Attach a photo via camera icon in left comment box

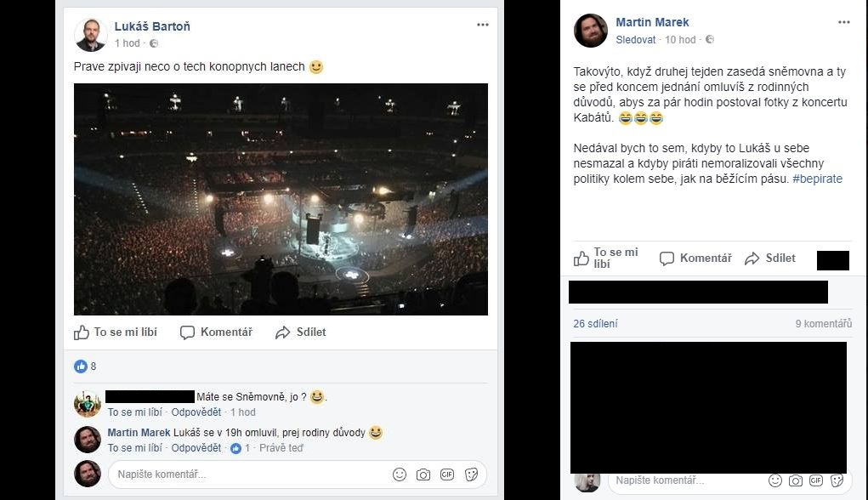[x=423, y=474]
